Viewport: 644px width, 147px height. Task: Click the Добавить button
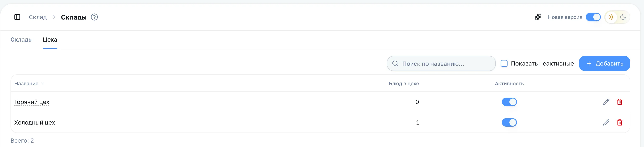pyautogui.click(x=604, y=63)
